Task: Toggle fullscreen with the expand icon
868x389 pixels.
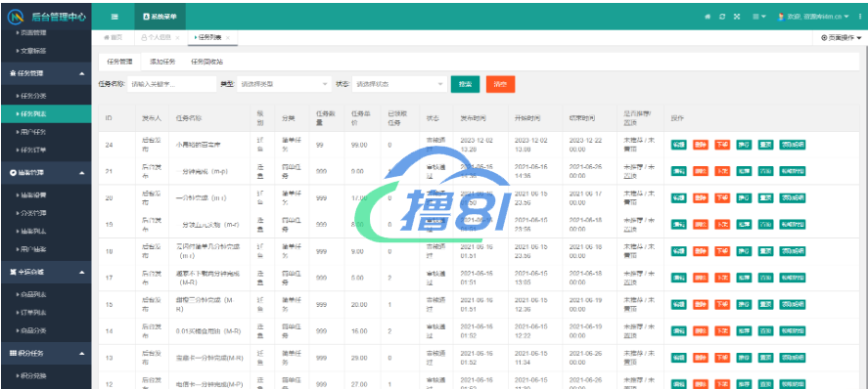Action: [x=737, y=17]
